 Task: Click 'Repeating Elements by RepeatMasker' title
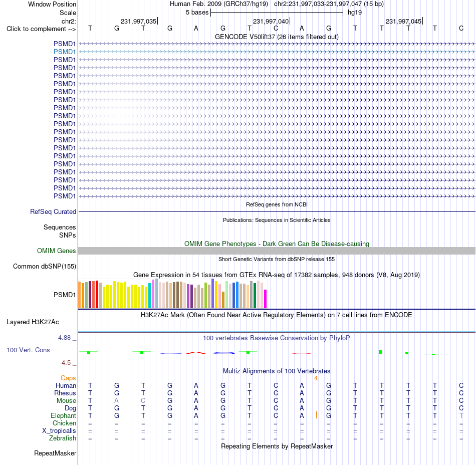(277, 446)
